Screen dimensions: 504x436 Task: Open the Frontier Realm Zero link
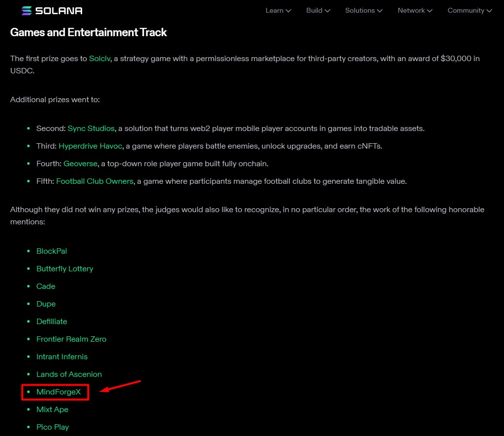71,339
